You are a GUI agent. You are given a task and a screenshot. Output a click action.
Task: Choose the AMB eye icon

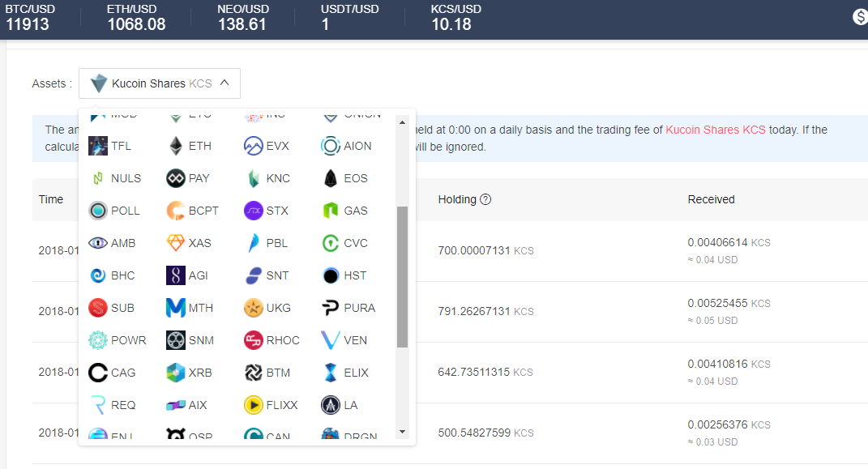point(98,243)
